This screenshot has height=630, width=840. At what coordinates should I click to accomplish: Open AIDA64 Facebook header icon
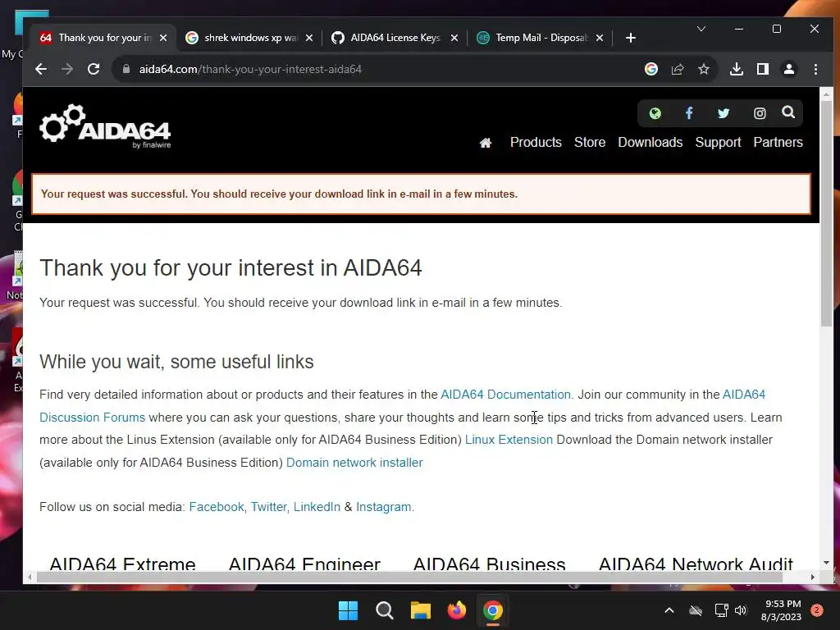point(689,113)
